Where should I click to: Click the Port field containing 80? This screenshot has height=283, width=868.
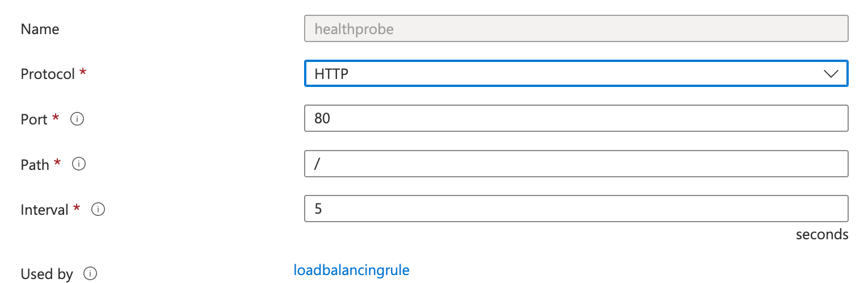pos(576,118)
